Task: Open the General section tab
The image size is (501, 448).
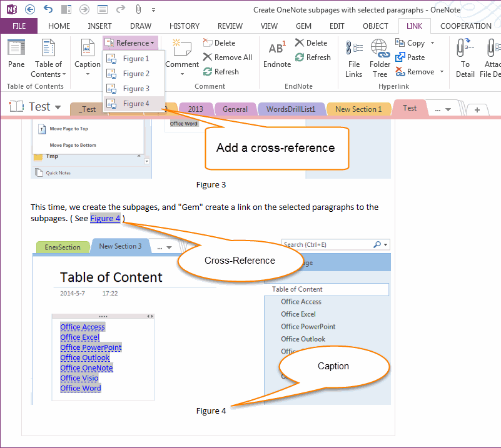Action: coord(235,109)
